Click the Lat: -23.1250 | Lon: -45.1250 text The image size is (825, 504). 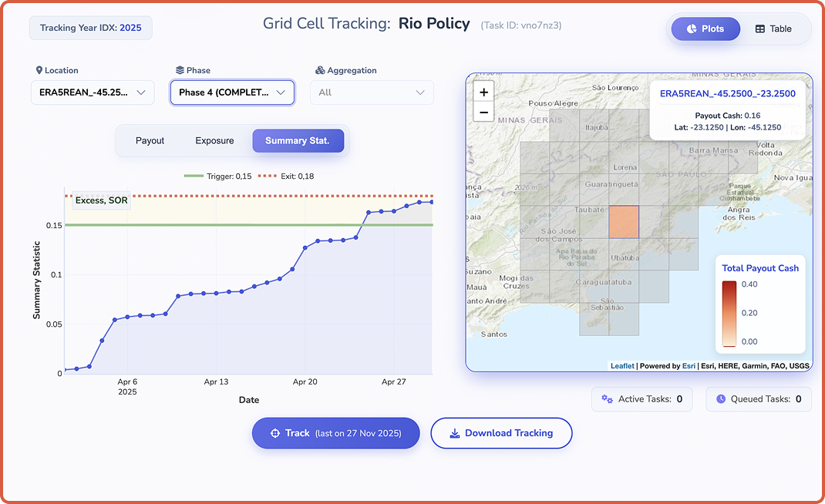[728, 127]
